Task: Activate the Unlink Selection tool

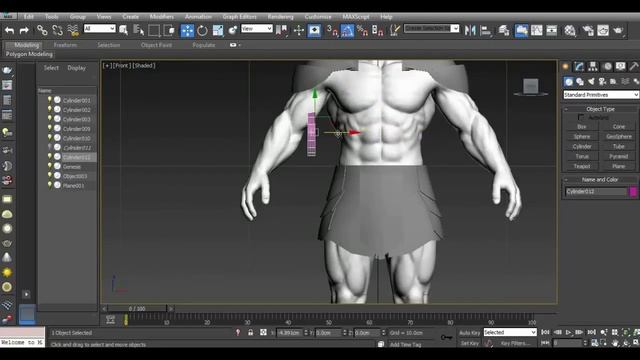Action: tap(57, 30)
